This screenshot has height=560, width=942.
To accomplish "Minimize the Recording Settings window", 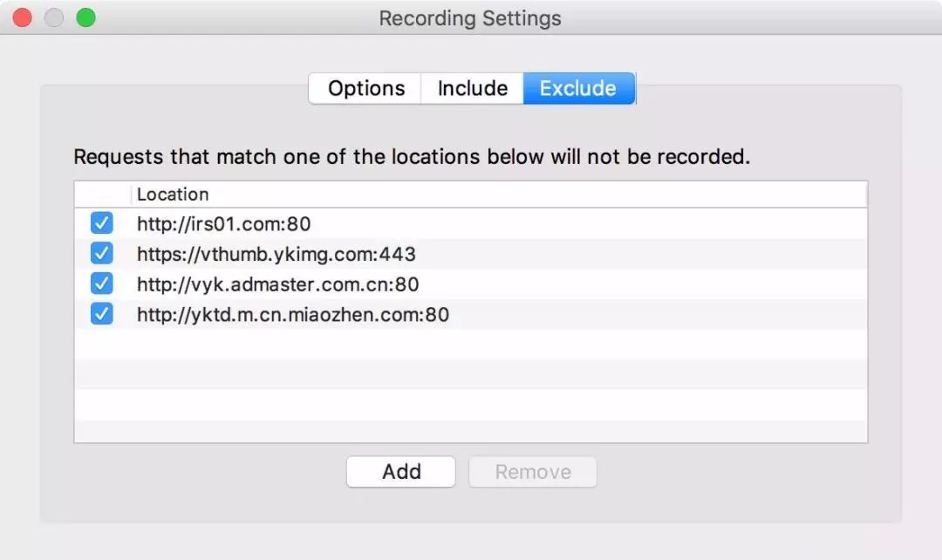I will pyautogui.click(x=54, y=17).
